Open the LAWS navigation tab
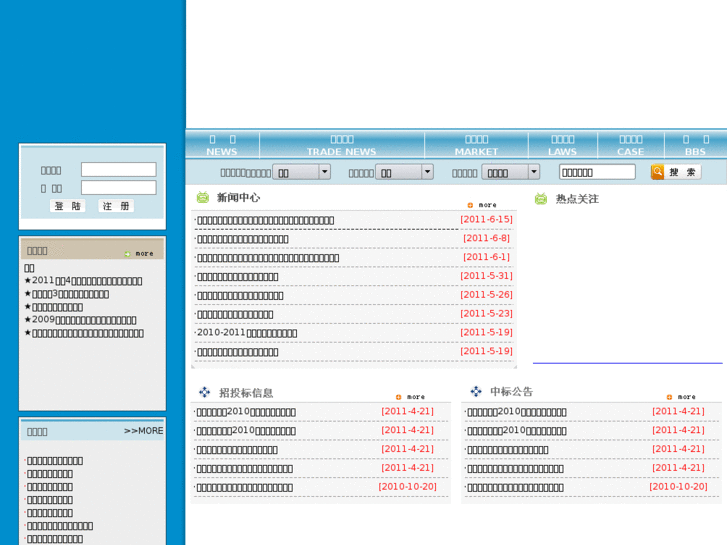Screen dimensions: 727x545 point(562,145)
